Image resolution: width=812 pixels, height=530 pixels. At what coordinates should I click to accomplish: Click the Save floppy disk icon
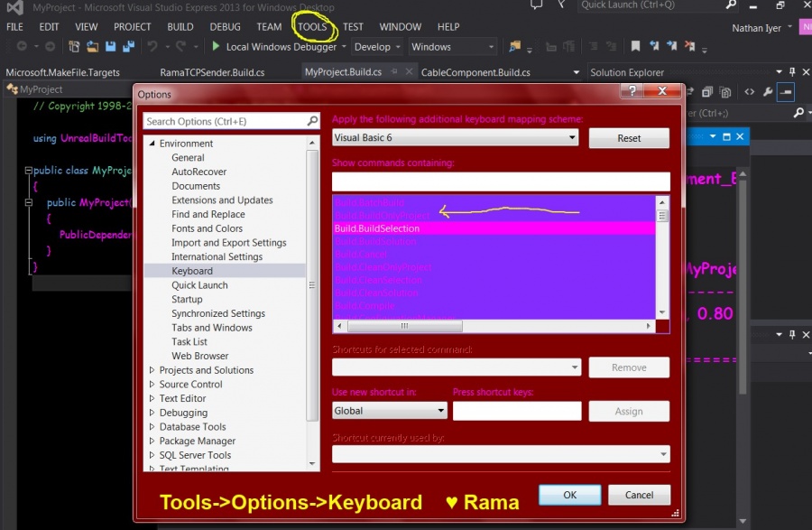(x=110, y=47)
